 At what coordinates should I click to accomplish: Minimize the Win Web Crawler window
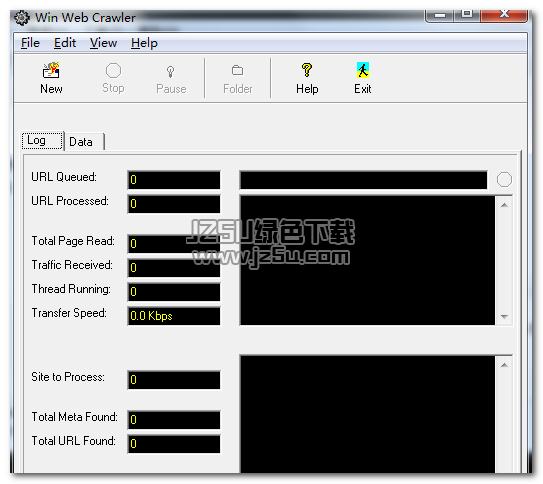click(440, 15)
